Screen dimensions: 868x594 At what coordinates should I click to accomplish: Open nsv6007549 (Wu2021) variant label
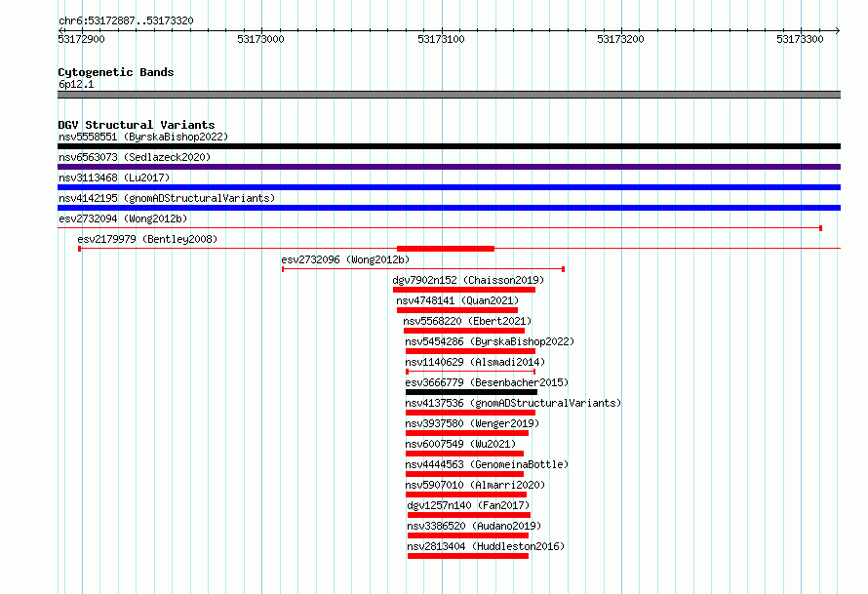tap(460, 444)
